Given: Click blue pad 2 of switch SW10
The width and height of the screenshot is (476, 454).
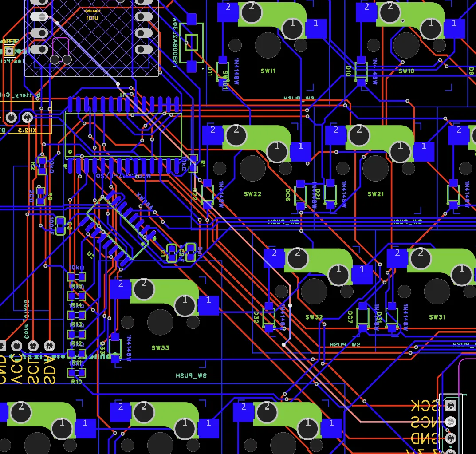Looking at the screenshot, I should [366, 7].
